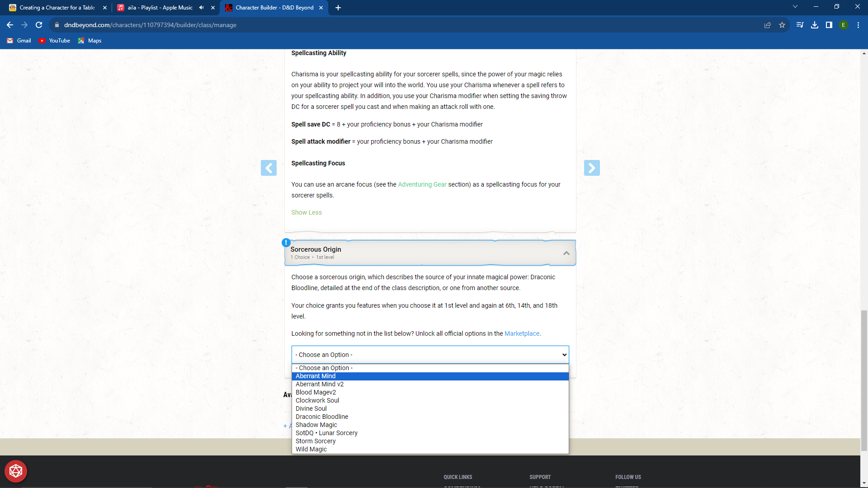Click the next page blue arrow button
The height and width of the screenshot is (488, 868).
tap(592, 168)
